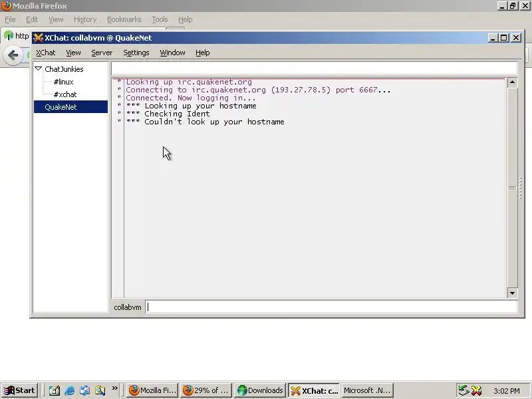The height and width of the screenshot is (399, 532).
Task: Select ChatJunkies network in the tree
Action: coord(64,69)
